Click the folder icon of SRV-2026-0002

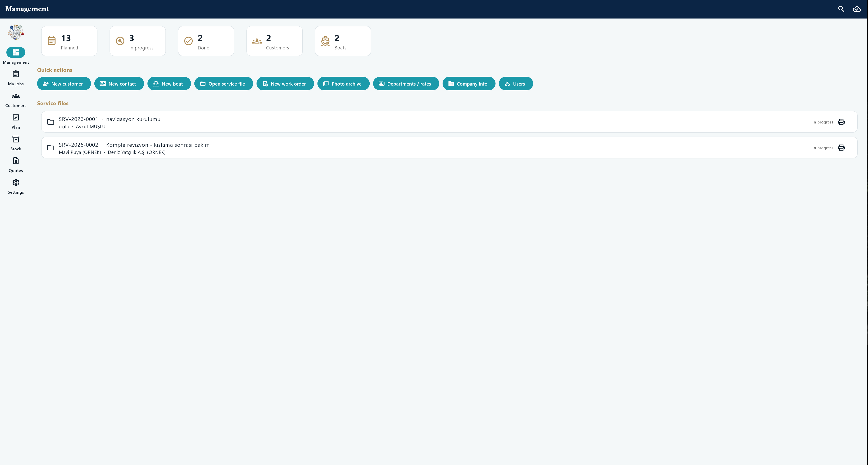tap(51, 148)
